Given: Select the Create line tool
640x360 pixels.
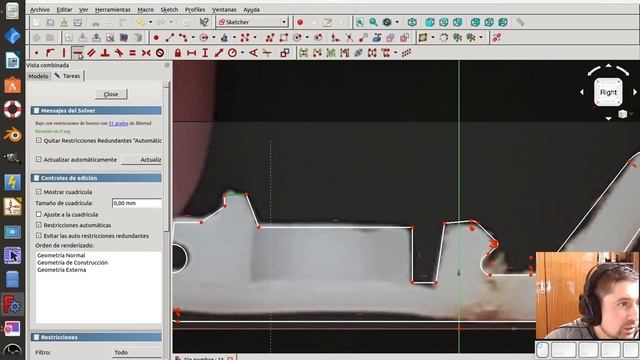Looking at the screenshot, I should click(x=170, y=38).
